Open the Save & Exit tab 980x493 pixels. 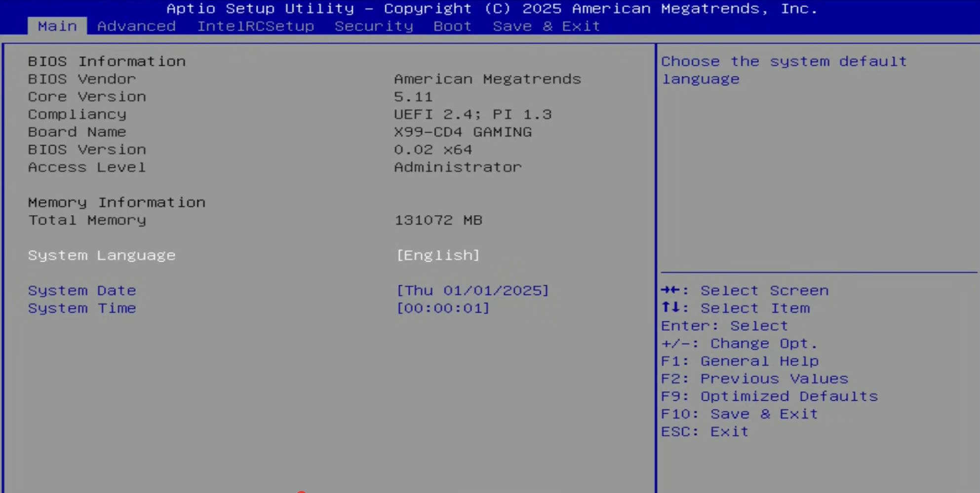click(546, 26)
